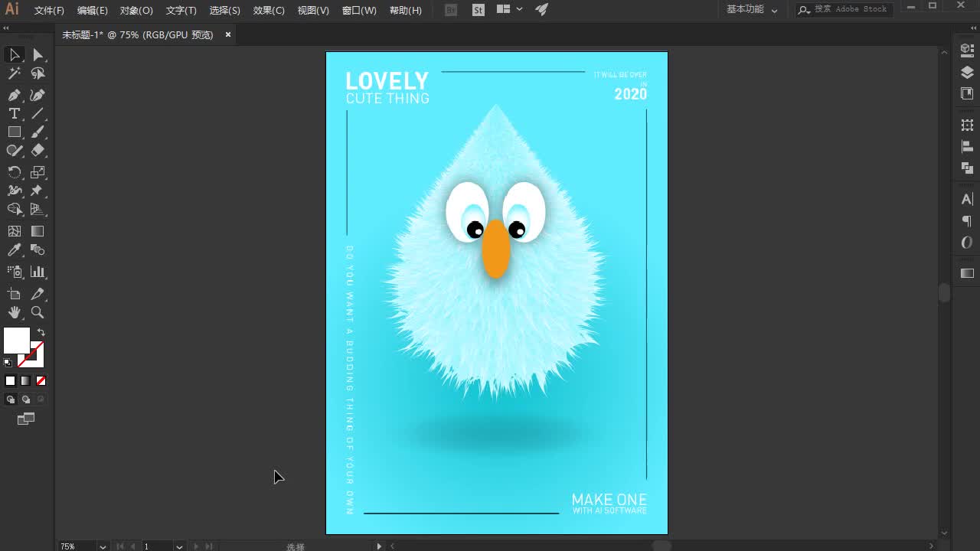Image resolution: width=980 pixels, height=551 pixels.
Task: Choose the Blend tool
Action: (38, 250)
